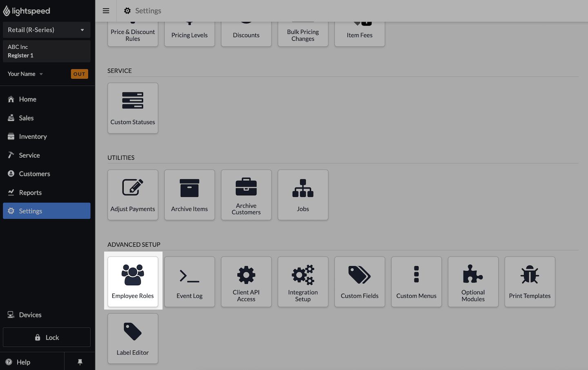Open Reports from the sidebar menu
The image size is (588, 370).
click(30, 192)
